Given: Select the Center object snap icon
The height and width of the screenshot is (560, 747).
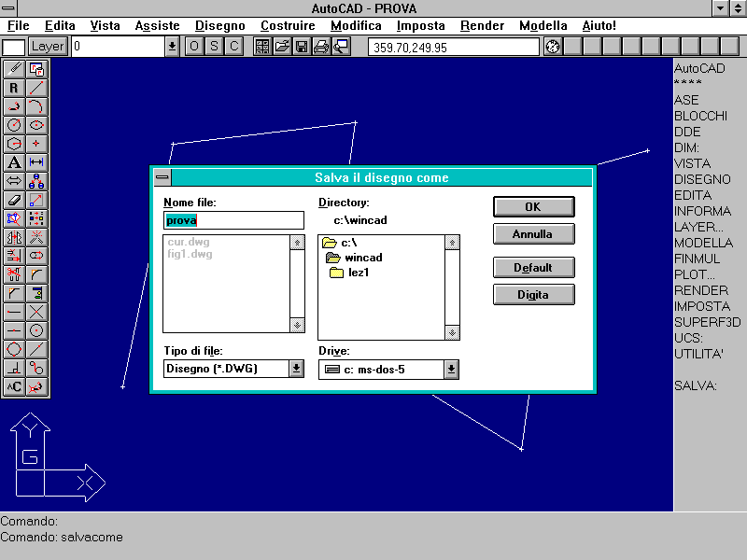Looking at the screenshot, I should (x=36, y=330).
